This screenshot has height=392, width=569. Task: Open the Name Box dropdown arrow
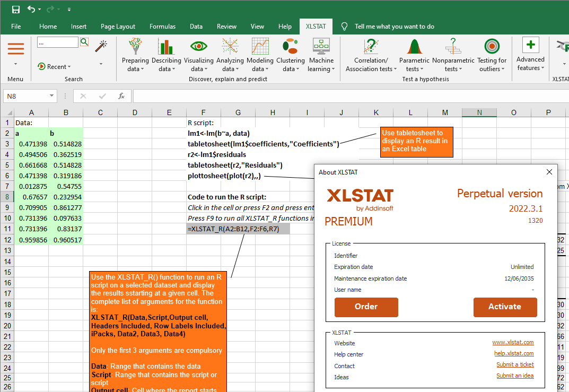(x=51, y=96)
